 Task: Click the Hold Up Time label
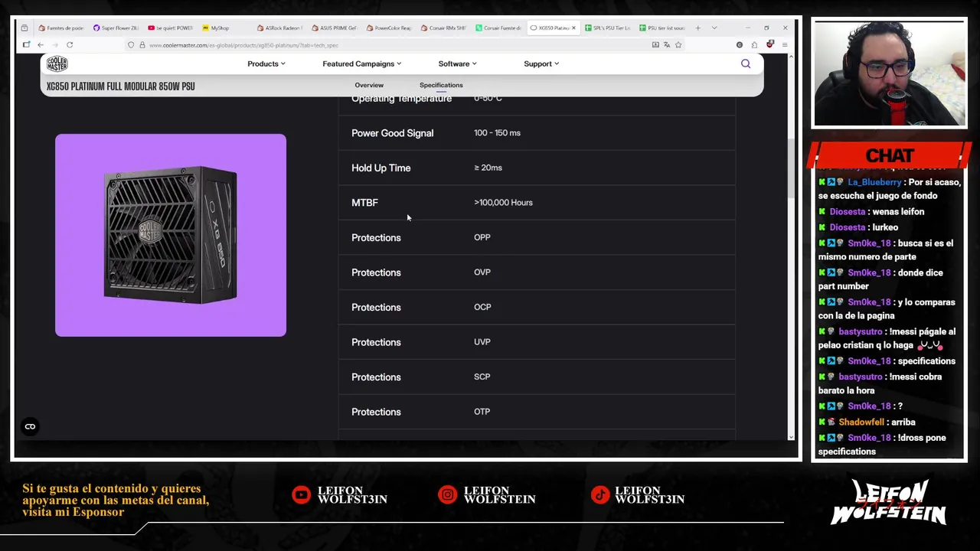pyautogui.click(x=381, y=168)
